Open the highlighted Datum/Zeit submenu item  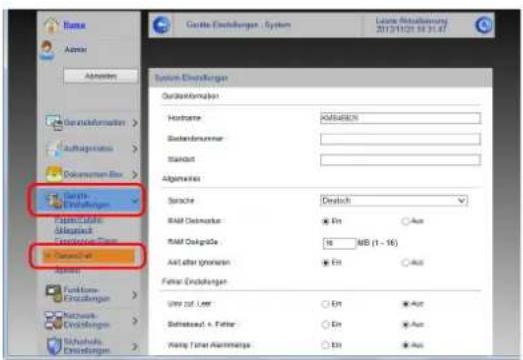(x=88, y=256)
